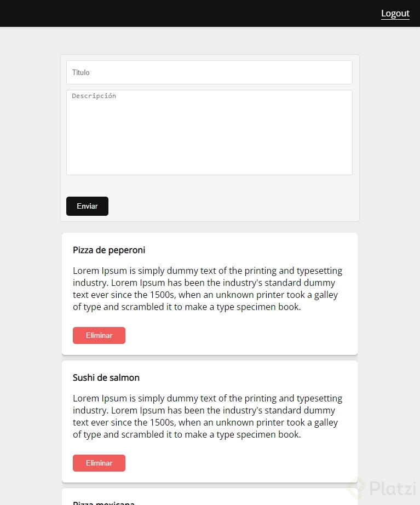Click the Sushi de salmon description text
Viewport: 420px width, 505px height.
tap(208, 416)
